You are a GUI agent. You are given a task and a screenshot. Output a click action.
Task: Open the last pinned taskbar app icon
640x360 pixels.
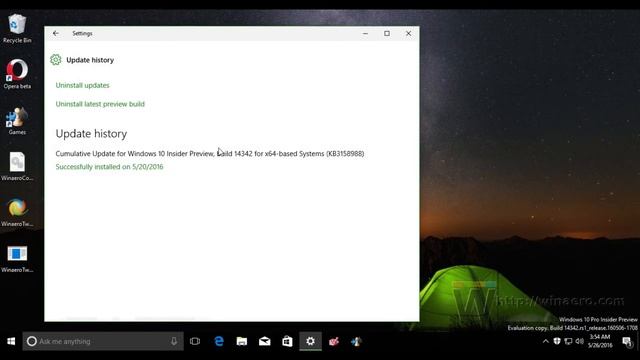(356, 341)
